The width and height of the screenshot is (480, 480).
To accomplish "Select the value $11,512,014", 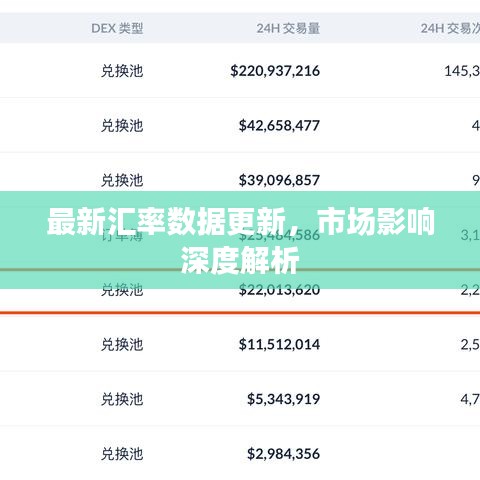I will click(279, 344).
